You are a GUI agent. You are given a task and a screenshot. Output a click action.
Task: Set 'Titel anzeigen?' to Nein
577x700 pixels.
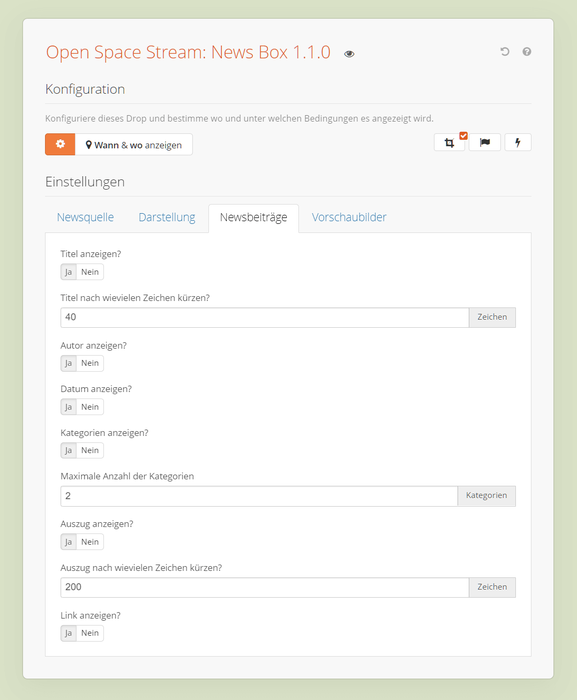click(90, 272)
